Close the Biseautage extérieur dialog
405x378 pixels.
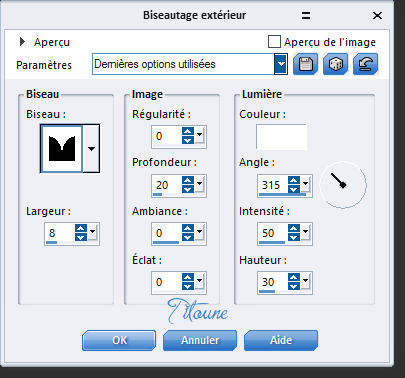(377, 16)
